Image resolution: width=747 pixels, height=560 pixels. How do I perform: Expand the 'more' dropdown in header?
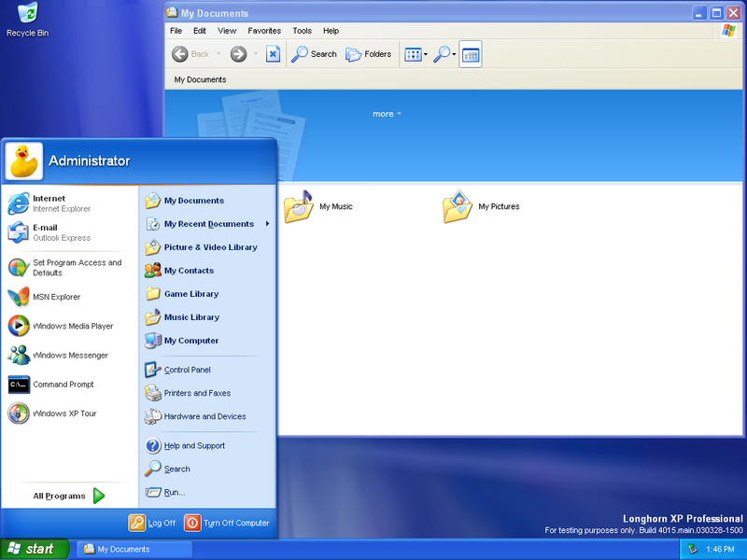click(x=387, y=114)
